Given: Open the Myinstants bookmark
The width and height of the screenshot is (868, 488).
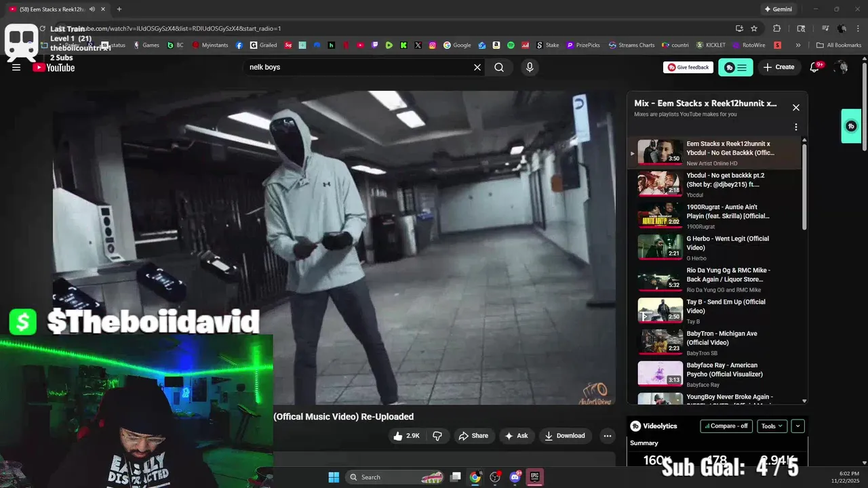Looking at the screenshot, I should [210, 45].
